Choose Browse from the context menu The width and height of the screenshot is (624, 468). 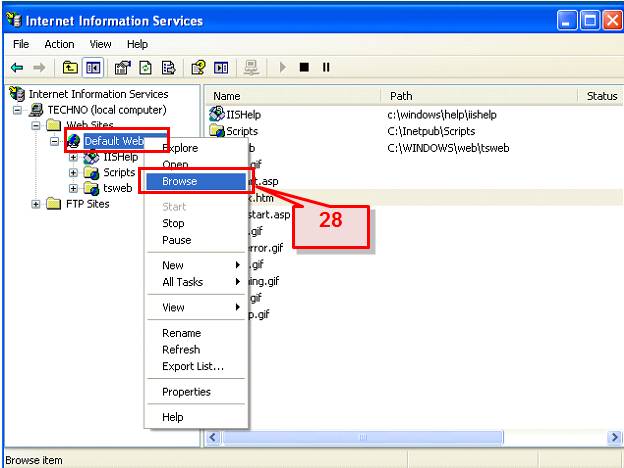coord(196,181)
